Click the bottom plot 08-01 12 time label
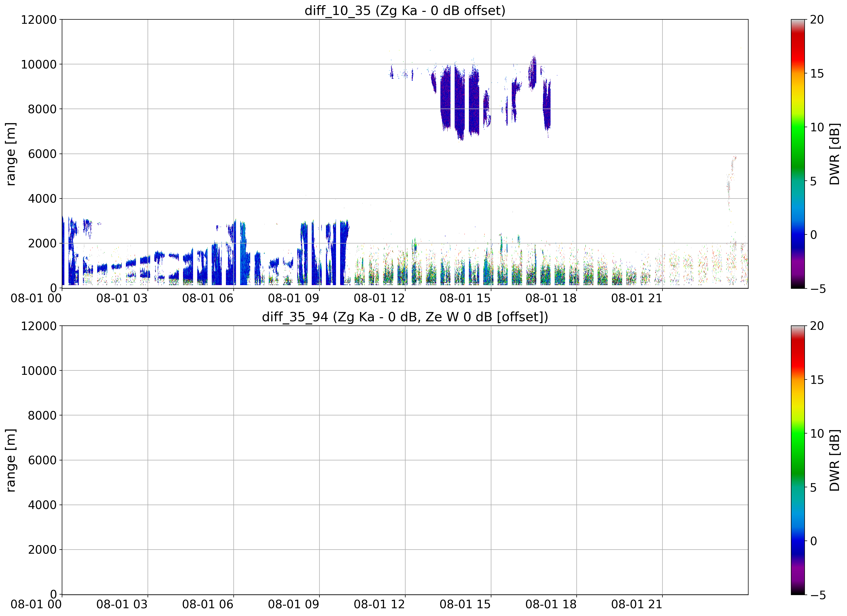The image size is (847, 616). 379,604
